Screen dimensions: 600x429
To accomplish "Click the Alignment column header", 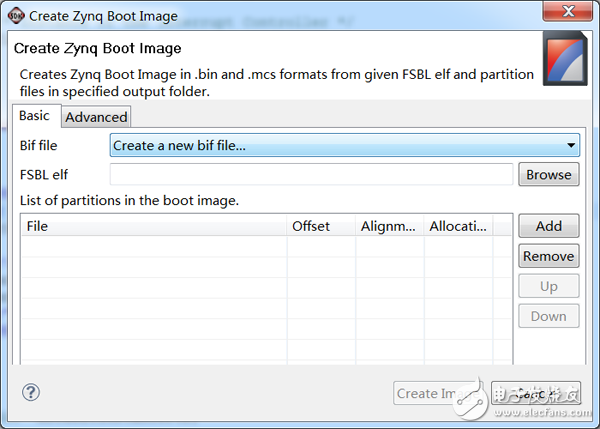I will coord(388,226).
